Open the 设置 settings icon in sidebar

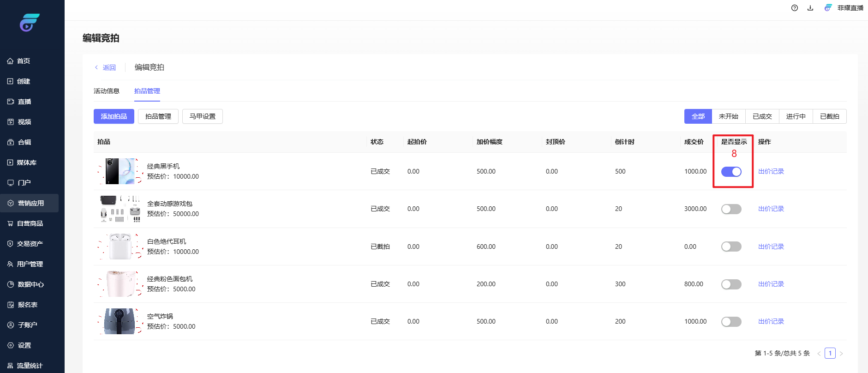point(11,345)
